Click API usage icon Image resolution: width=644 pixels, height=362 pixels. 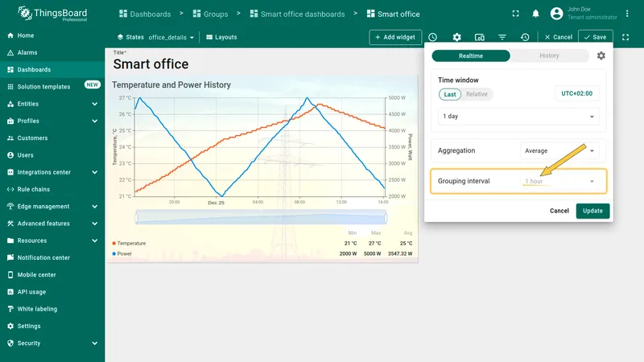click(10, 292)
